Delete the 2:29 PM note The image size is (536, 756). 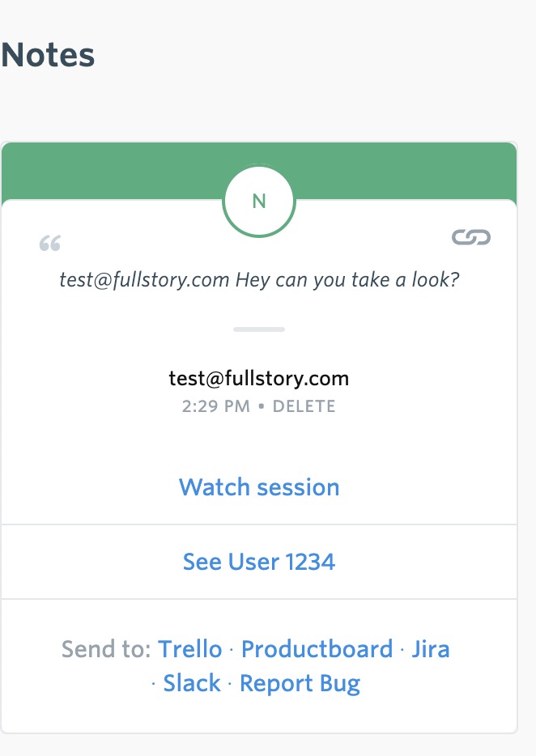304,406
